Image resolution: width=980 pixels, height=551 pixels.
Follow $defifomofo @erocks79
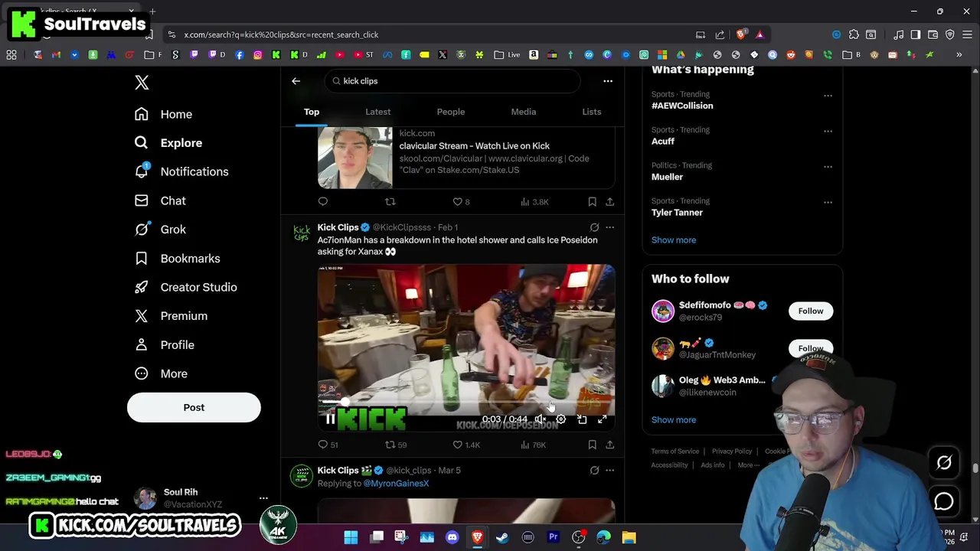[811, 311]
